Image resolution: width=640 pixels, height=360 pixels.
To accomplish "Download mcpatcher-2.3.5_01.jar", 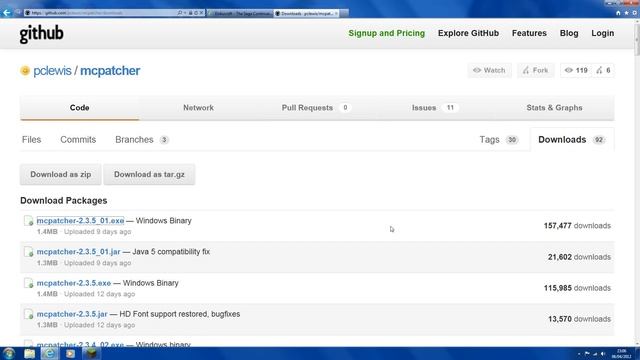I will 78,252.
